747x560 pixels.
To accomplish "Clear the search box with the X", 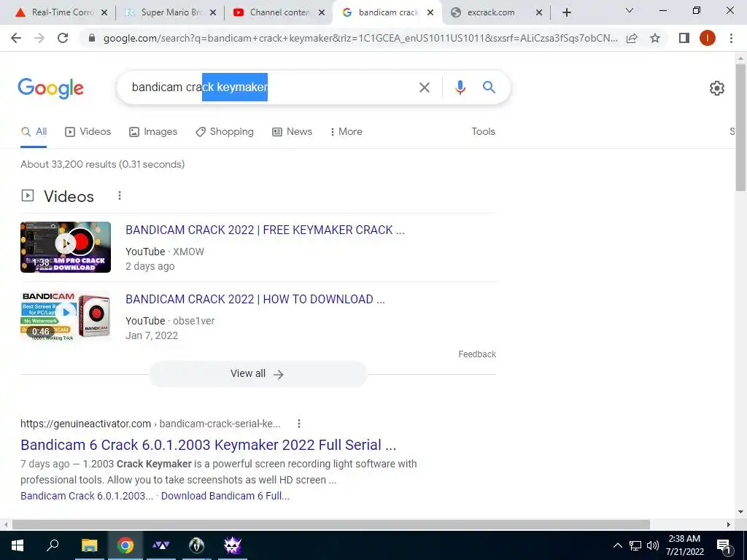I will 425,87.
